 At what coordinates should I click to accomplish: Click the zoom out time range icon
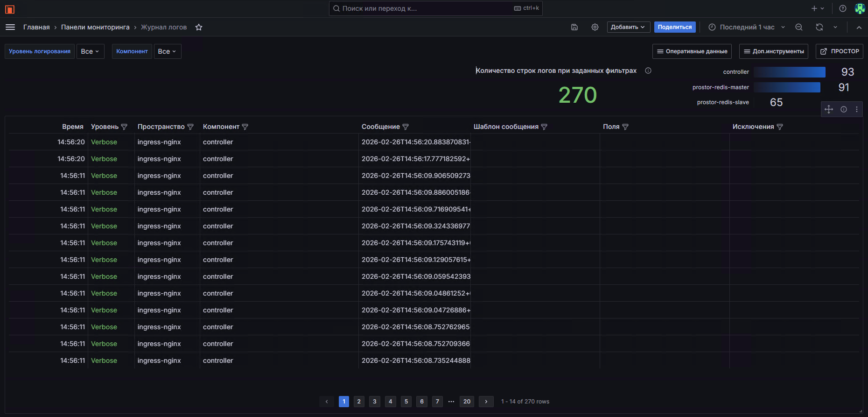click(799, 27)
